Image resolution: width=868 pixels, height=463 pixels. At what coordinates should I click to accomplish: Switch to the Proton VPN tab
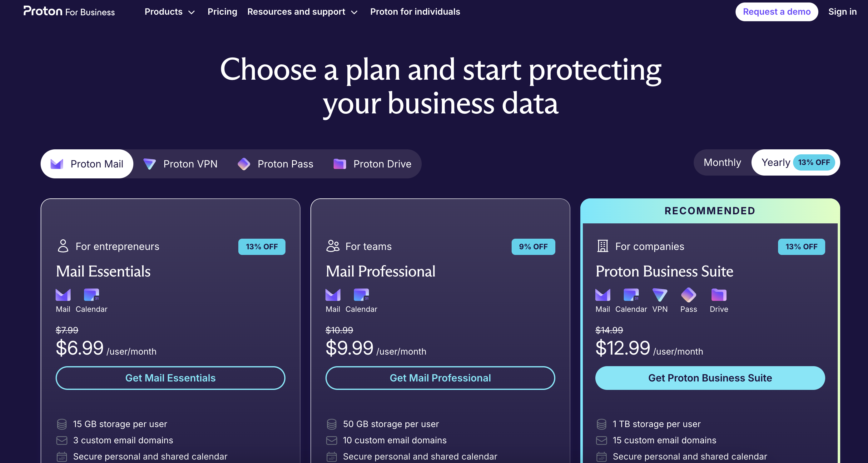181,164
